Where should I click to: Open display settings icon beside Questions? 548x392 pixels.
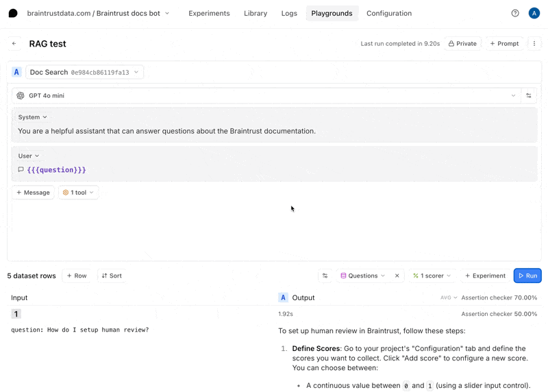325,276
